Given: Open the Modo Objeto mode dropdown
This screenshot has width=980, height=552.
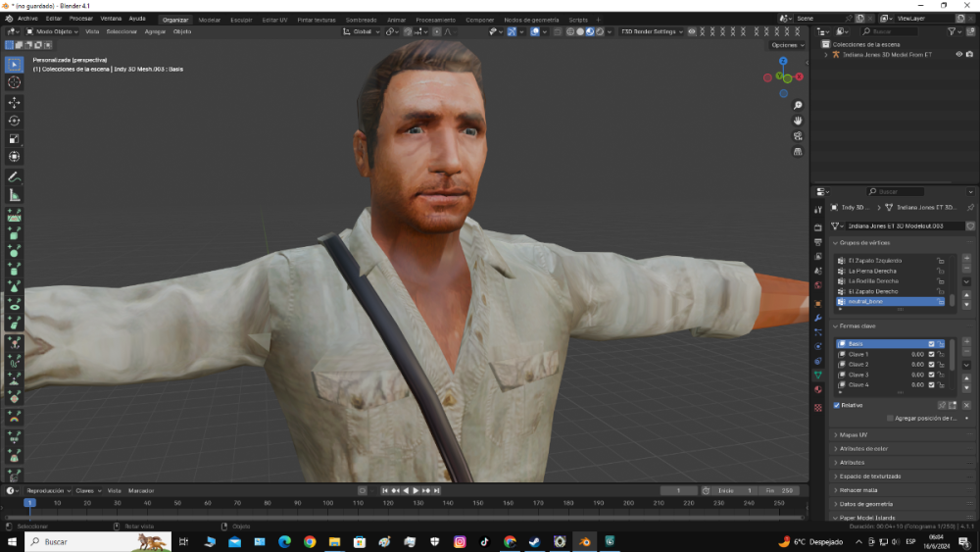Looking at the screenshot, I should tap(53, 31).
